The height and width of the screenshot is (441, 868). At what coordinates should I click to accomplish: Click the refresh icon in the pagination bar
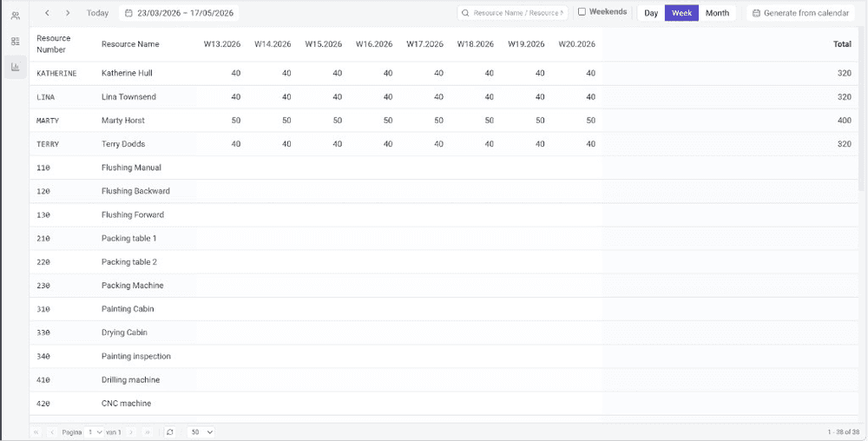pos(170,431)
